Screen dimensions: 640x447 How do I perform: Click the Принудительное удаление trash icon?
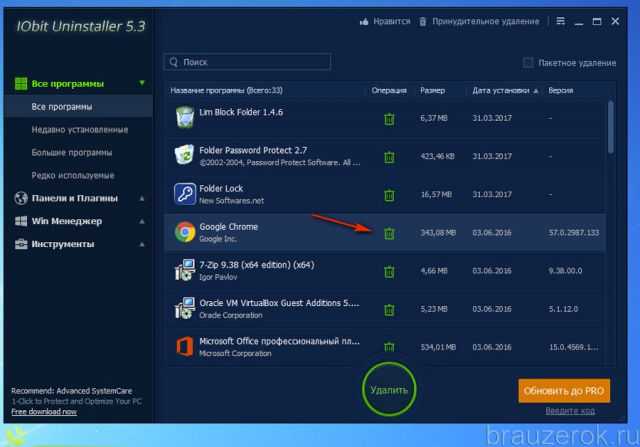coord(423,21)
